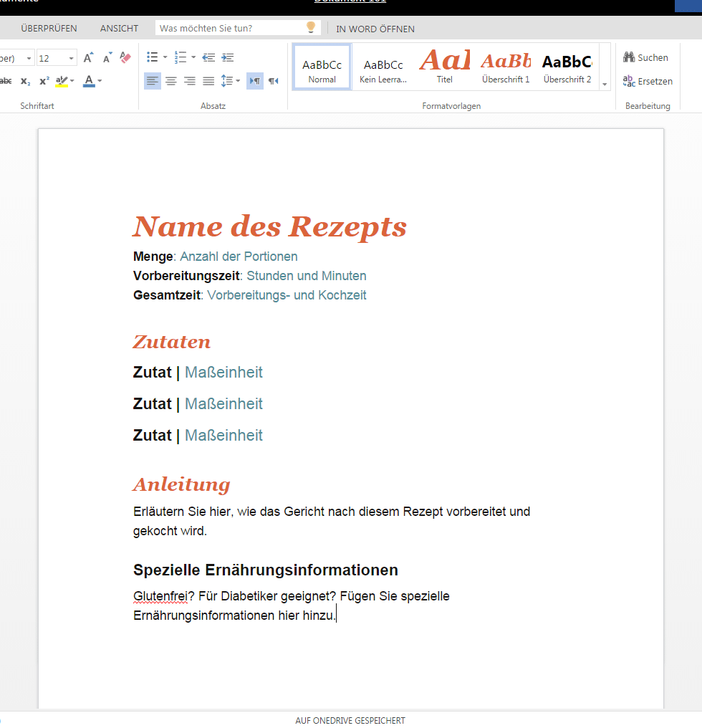The height and width of the screenshot is (728, 702).
Task: Click the placeholder 'Vorbereitungs- und Kochzeit'
Action: (x=287, y=295)
